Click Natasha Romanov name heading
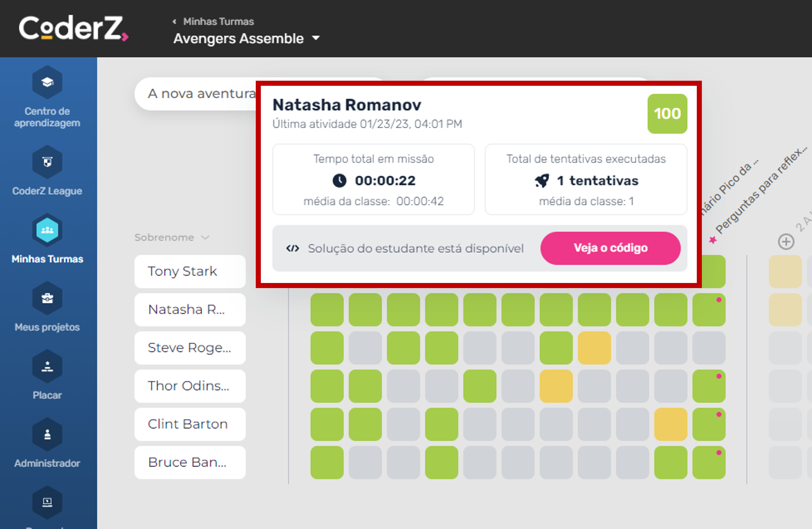This screenshot has height=529, width=812. click(347, 105)
